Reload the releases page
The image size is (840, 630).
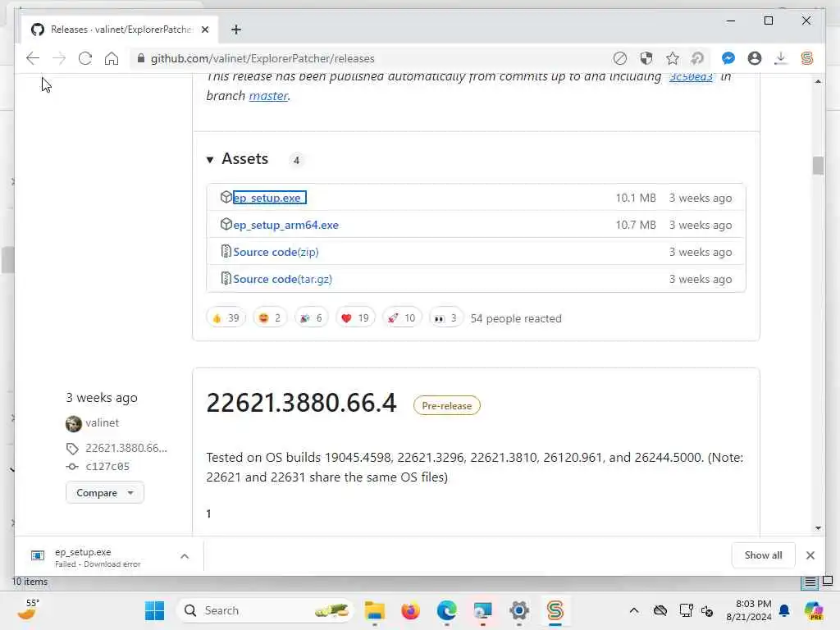[85, 58]
